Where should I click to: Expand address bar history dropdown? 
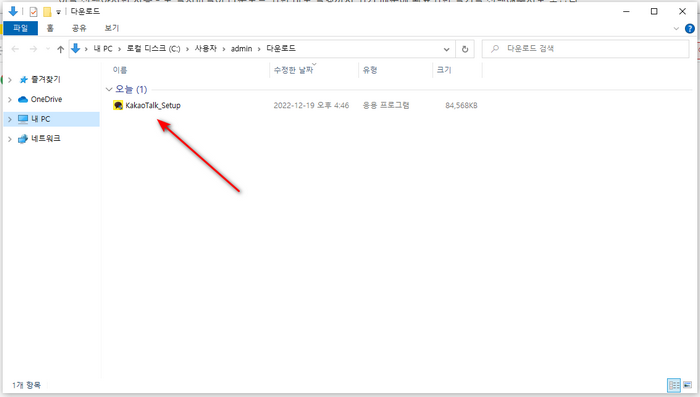point(446,49)
